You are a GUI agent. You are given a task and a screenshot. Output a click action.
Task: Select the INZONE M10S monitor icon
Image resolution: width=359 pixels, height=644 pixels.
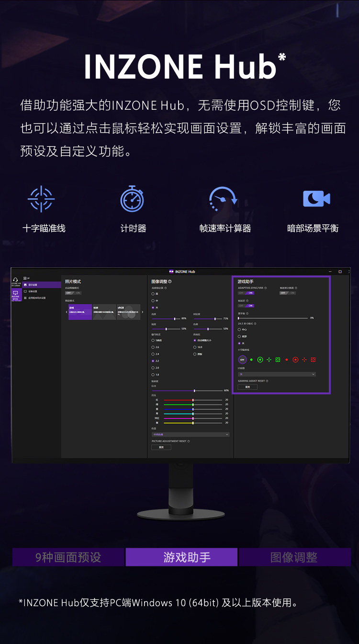[15, 295]
